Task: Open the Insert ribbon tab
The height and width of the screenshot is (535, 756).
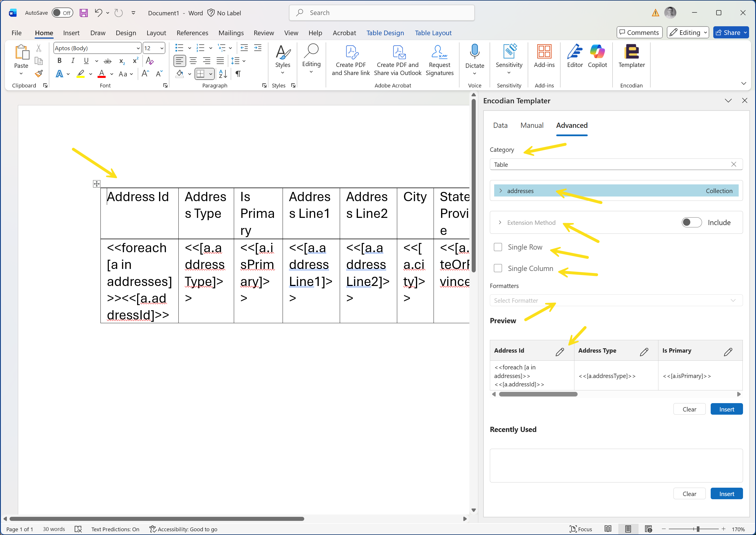Action: pos(71,33)
